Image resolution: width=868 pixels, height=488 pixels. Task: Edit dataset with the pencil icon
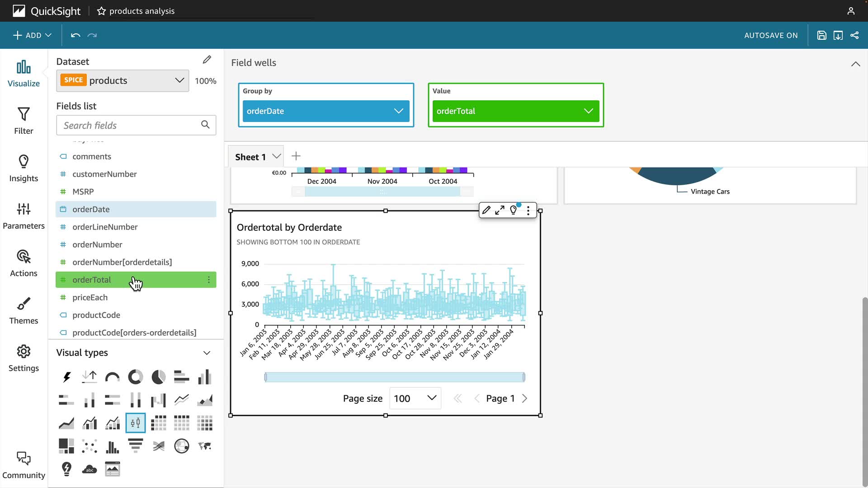tap(207, 60)
